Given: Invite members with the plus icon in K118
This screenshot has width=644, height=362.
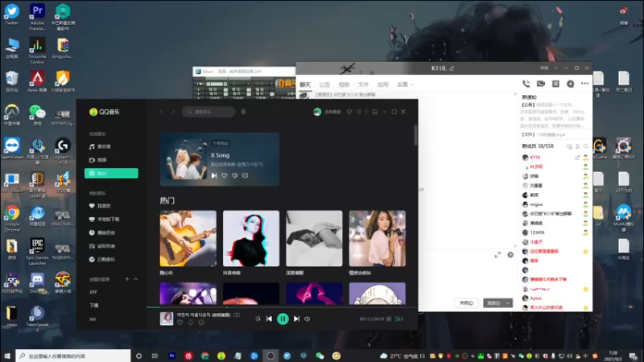Looking at the screenshot, I should pyautogui.click(x=571, y=84).
